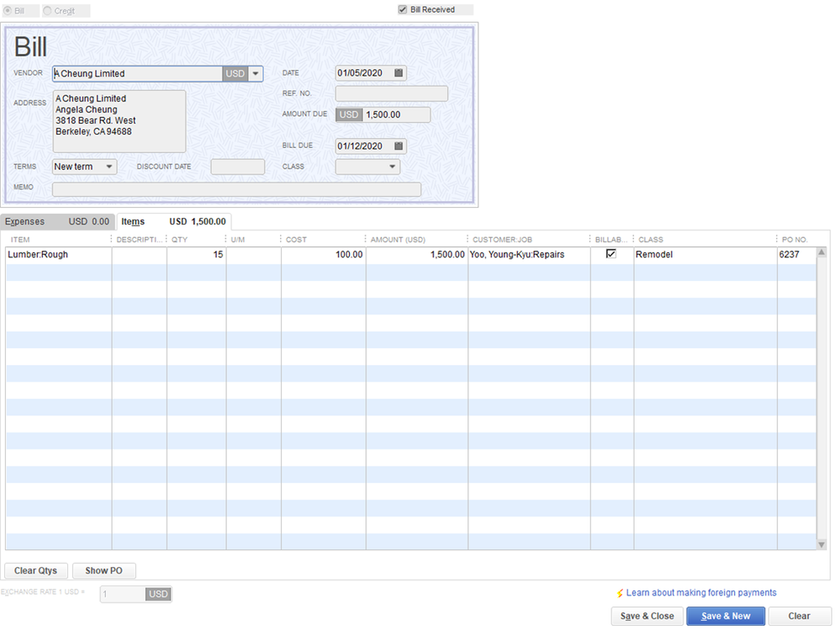Click the Clear button
The image size is (840, 630).
(x=800, y=616)
